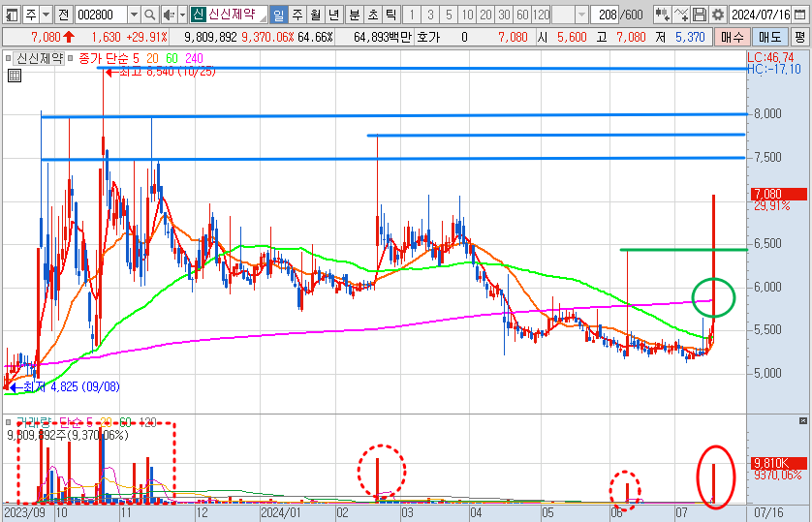Open chart settings gear icon
Image resolution: width=812 pixels, height=522 pixels.
click(x=718, y=15)
